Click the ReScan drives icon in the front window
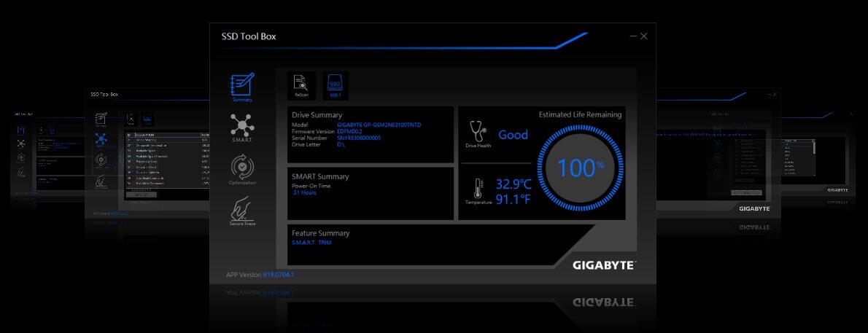The width and height of the screenshot is (868, 333). click(x=301, y=86)
